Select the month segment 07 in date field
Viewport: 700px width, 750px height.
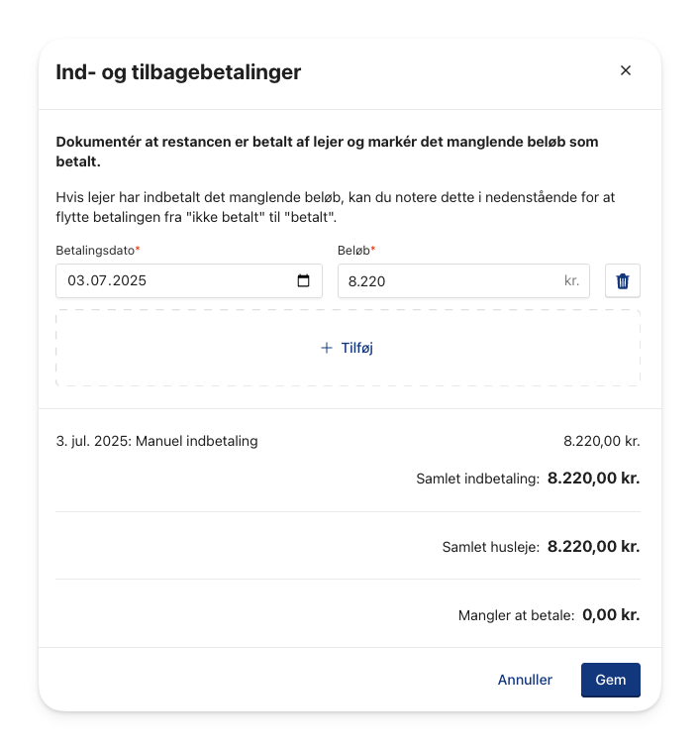(x=99, y=280)
